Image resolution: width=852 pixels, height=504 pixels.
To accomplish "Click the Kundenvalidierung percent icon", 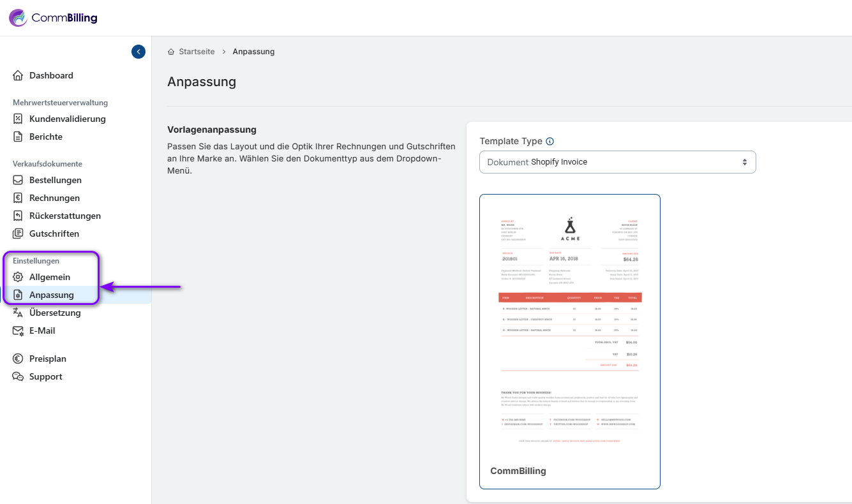I will point(18,119).
